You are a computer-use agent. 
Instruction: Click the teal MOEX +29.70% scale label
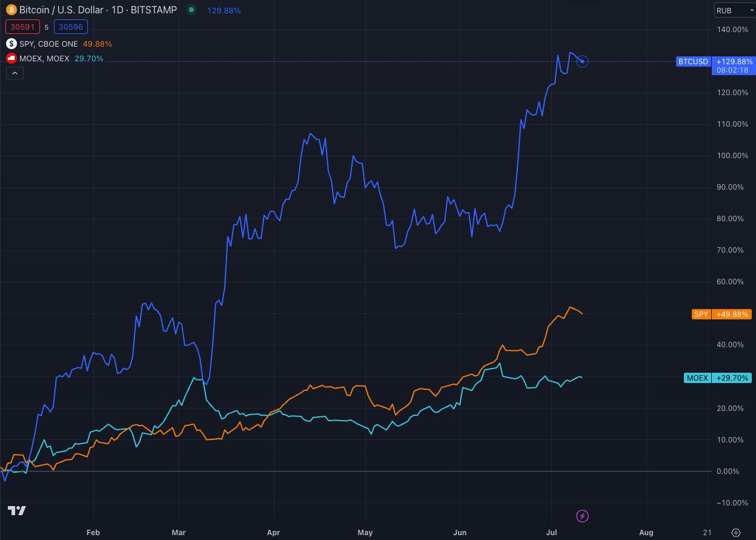pos(718,378)
